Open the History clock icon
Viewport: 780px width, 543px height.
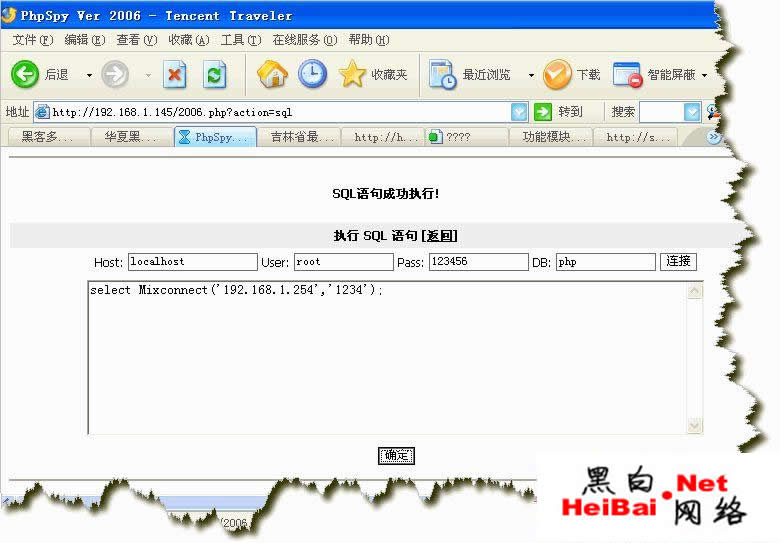312,74
